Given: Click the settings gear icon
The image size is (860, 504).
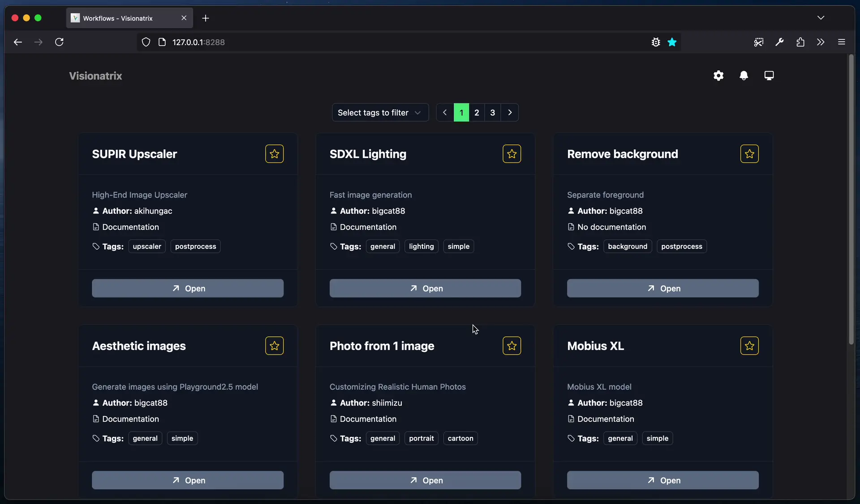Looking at the screenshot, I should (718, 76).
